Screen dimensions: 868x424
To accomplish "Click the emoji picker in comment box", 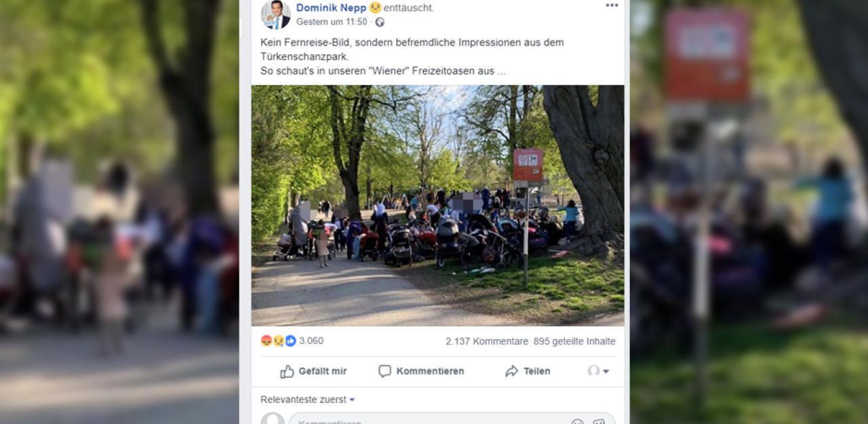I will 577,421.
